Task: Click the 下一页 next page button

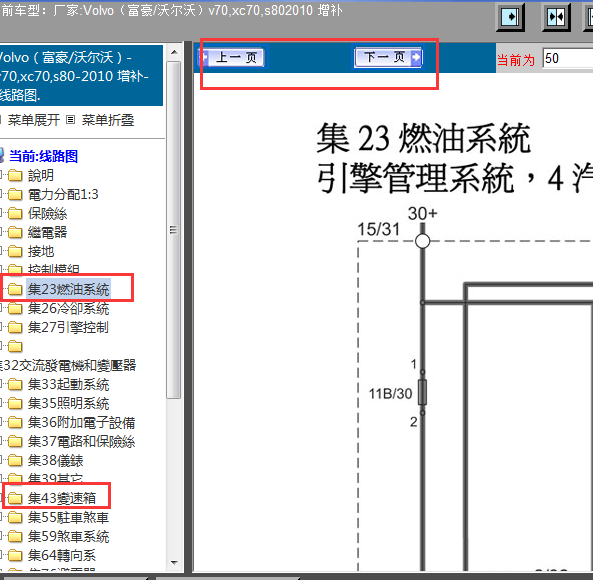Action: click(388, 57)
